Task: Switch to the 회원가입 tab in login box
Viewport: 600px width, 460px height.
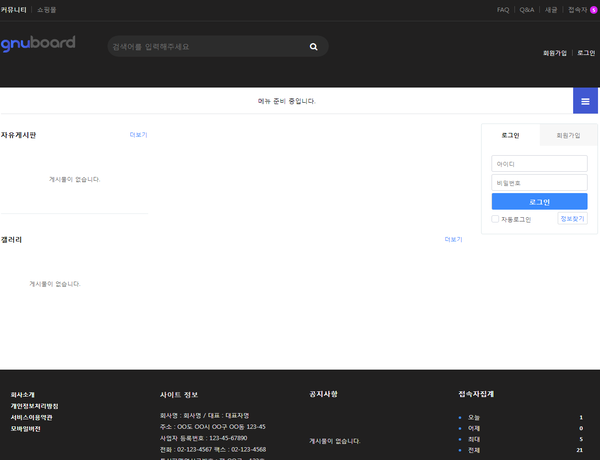Action: 568,135
